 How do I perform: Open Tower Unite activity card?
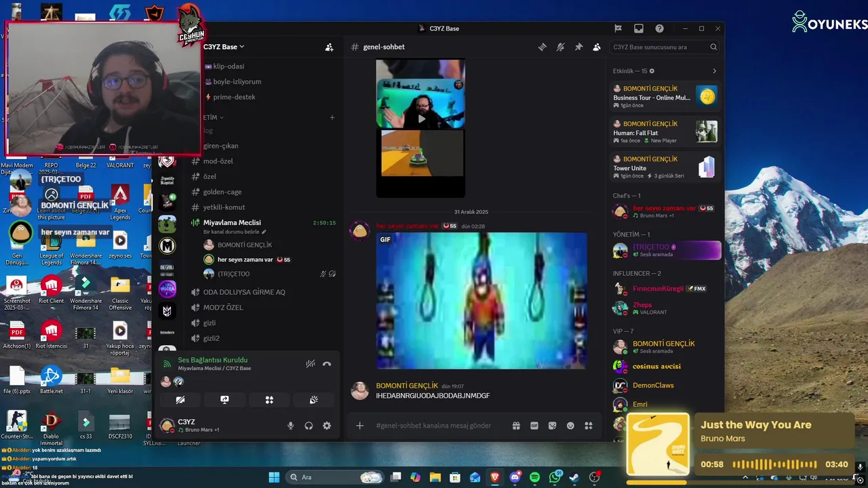point(665,167)
